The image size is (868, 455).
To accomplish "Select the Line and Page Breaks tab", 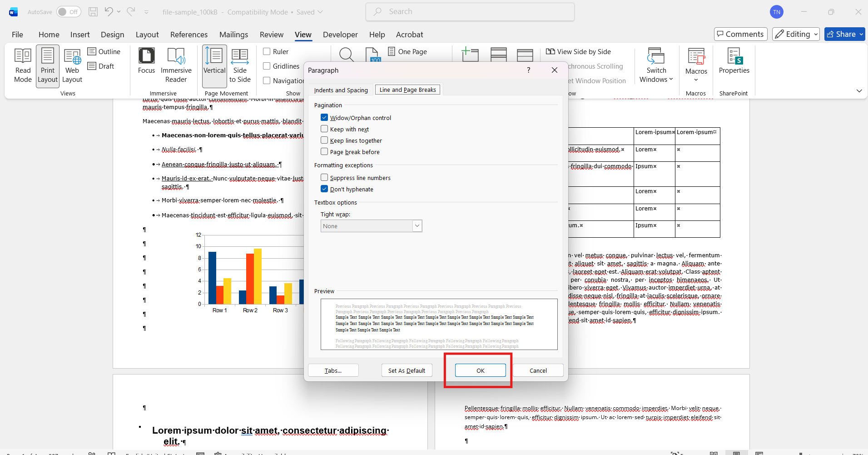I will point(407,90).
